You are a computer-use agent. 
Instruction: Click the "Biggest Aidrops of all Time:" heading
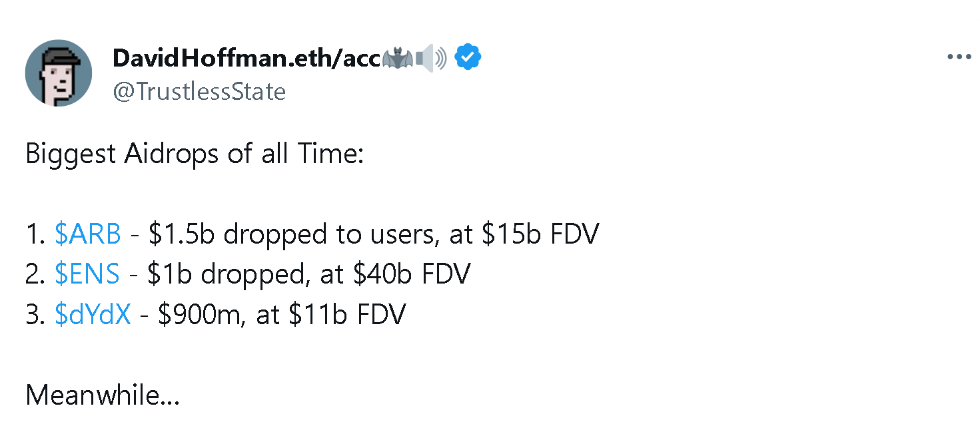[195, 154]
